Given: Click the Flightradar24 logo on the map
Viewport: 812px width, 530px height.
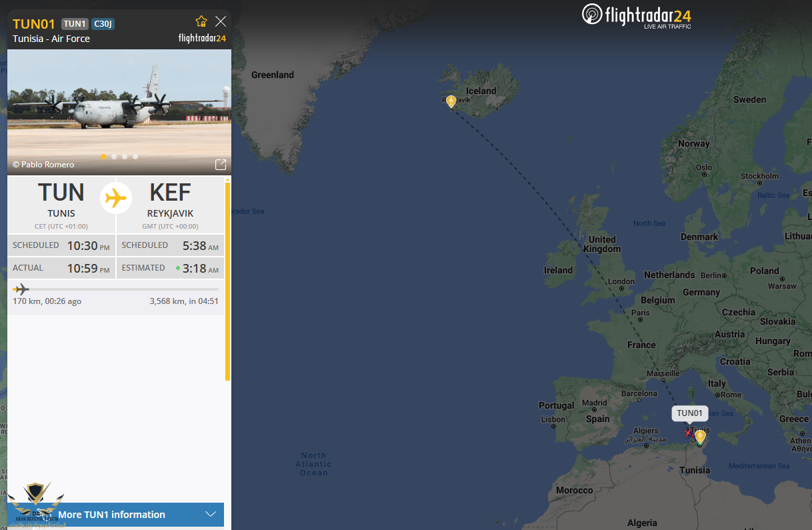Looking at the screenshot, I should (636, 15).
